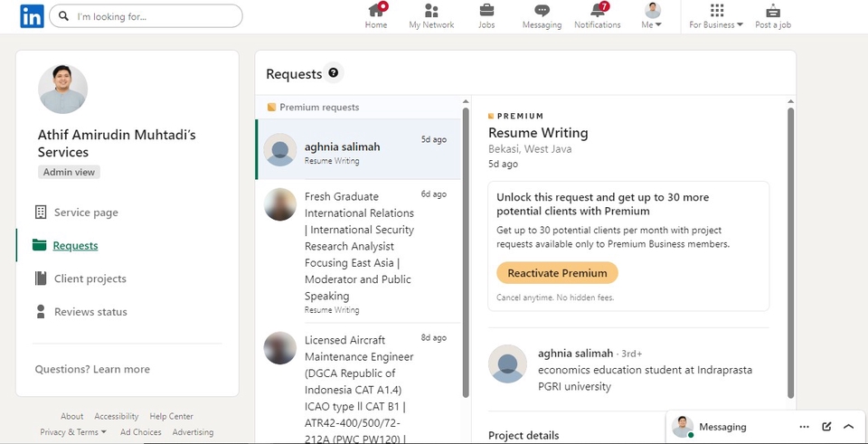Open Athif's profile photo in sidebar
Viewport: 868px width, 444px height.
click(x=63, y=90)
